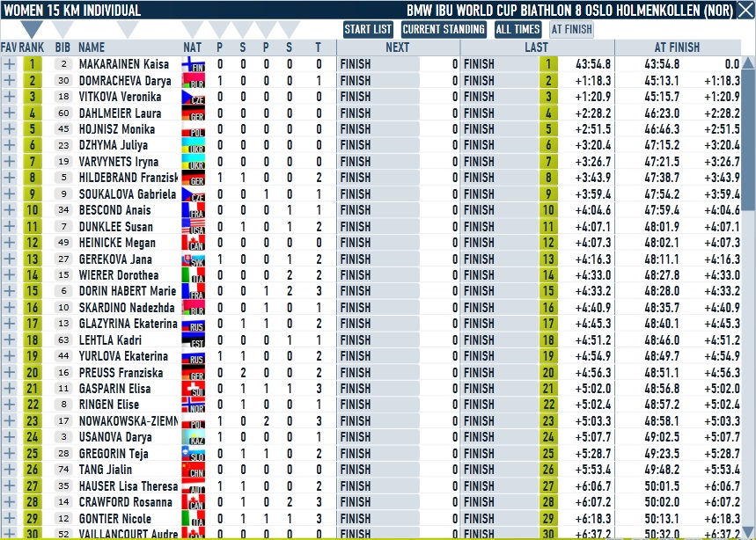Click the LAST column header
This screenshot has width=756, height=540.
(x=537, y=47)
